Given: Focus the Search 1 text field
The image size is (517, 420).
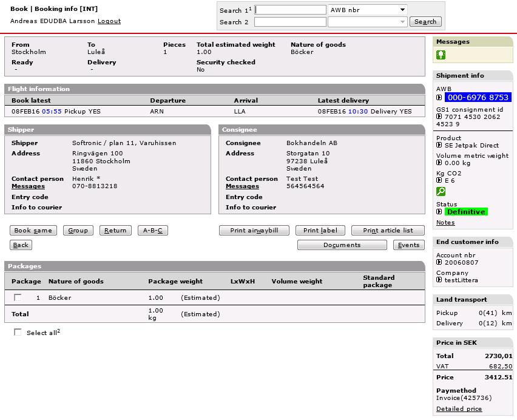Looking at the screenshot, I should (x=290, y=10).
